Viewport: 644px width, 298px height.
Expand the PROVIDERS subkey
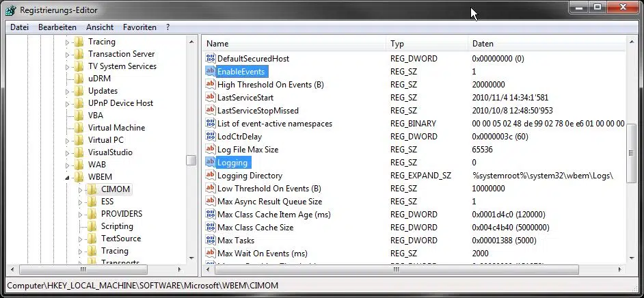pyautogui.click(x=80, y=214)
